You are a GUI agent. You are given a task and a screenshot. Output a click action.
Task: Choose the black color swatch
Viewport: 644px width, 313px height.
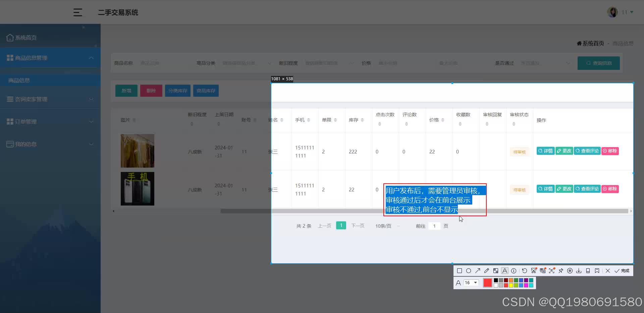496,280
